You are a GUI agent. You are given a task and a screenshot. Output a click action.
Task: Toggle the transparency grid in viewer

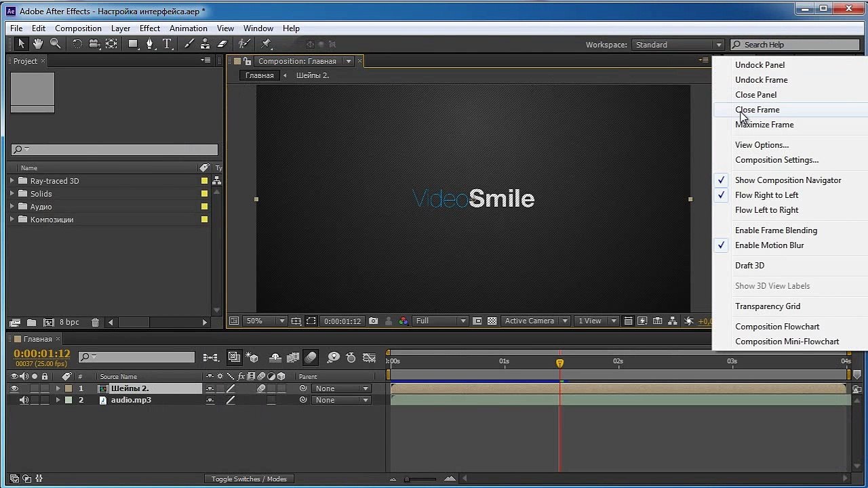click(x=492, y=321)
